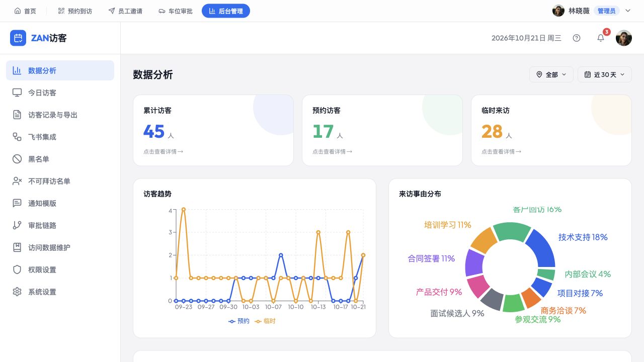The image size is (644, 362).
Task: Click the 系统设置 gear icon
Action: [17, 292]
